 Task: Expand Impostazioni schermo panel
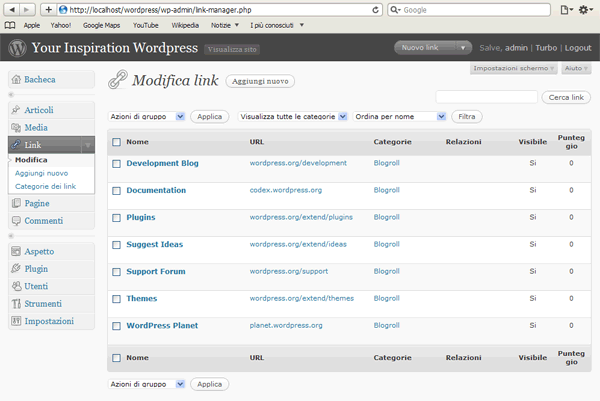(x=514, y=68)
